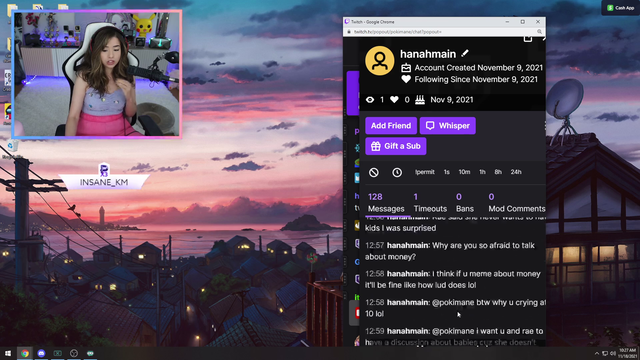Click the @pokimane why u crying message
The image size is (640, 360).
pyautogui.click(x=455, y=308)
